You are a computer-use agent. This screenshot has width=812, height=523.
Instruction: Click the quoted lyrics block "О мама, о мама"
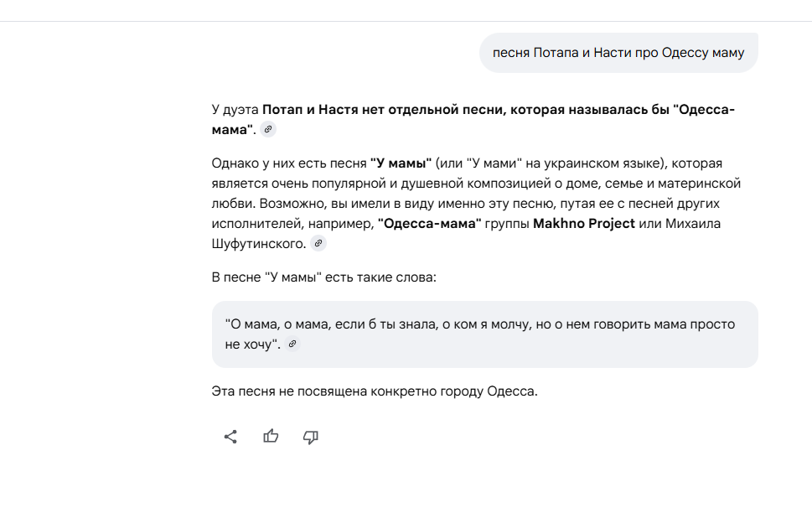484,334
